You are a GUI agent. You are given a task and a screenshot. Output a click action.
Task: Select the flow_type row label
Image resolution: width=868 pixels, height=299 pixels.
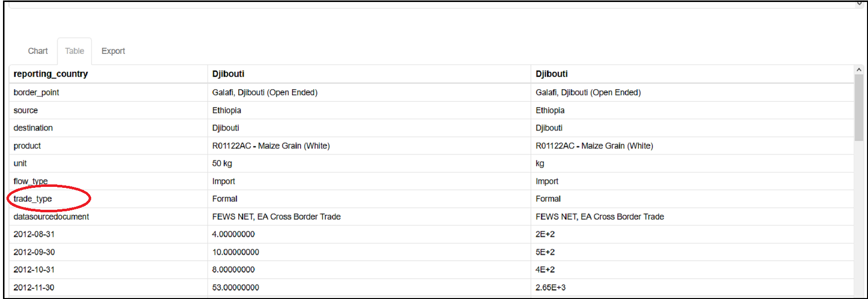click(31, 181)
